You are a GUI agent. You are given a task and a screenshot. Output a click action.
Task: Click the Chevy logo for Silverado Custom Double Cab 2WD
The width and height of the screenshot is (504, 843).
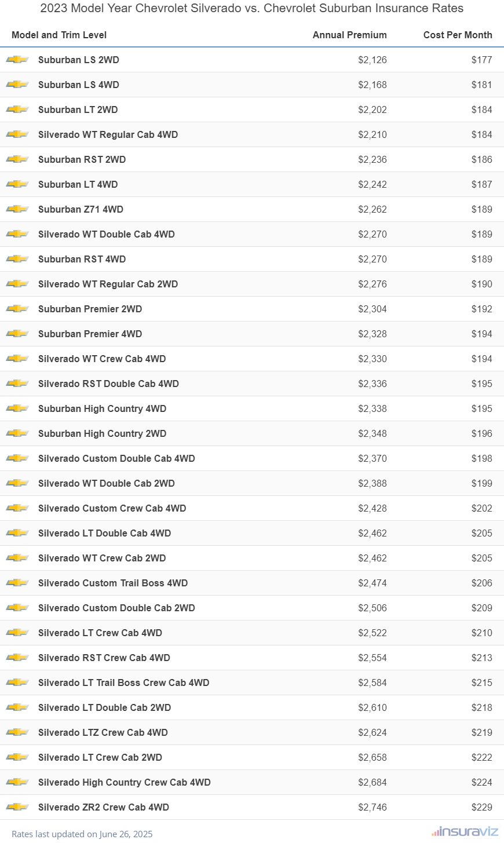(x=17, y=608)
